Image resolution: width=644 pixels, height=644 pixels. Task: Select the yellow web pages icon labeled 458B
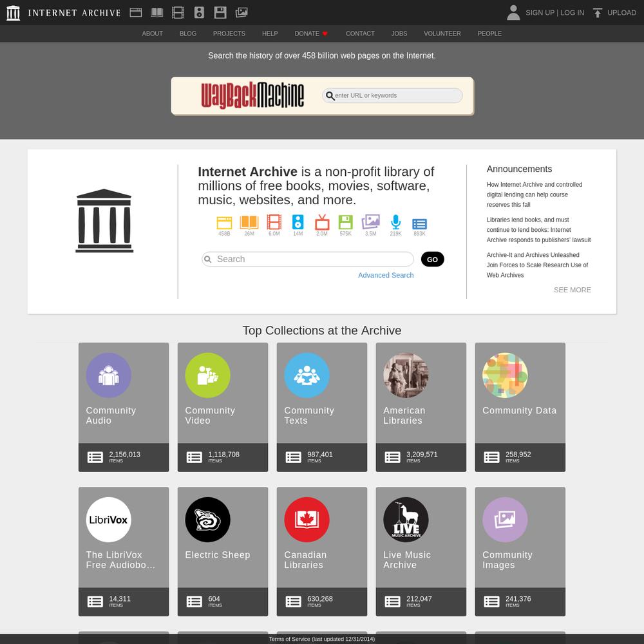224,223
